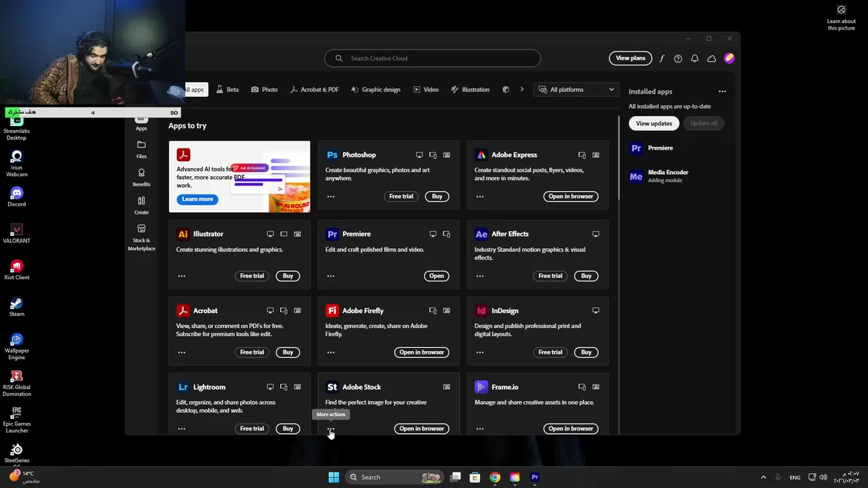This screenshot has height=488, width=868.
Task: Open Stock & Marketplace in the sidebar
Action: [141, 238]
